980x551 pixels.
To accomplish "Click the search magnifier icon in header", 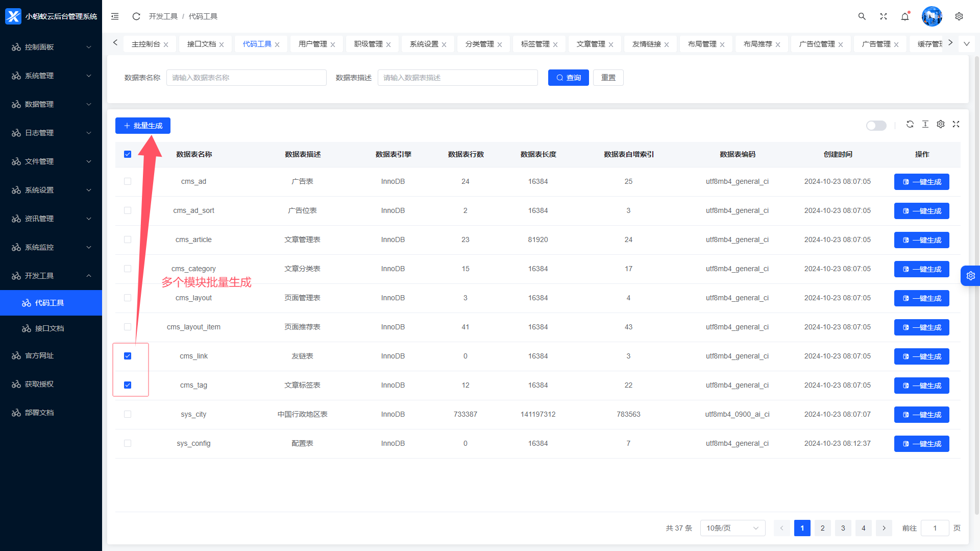I will [862, 16].
